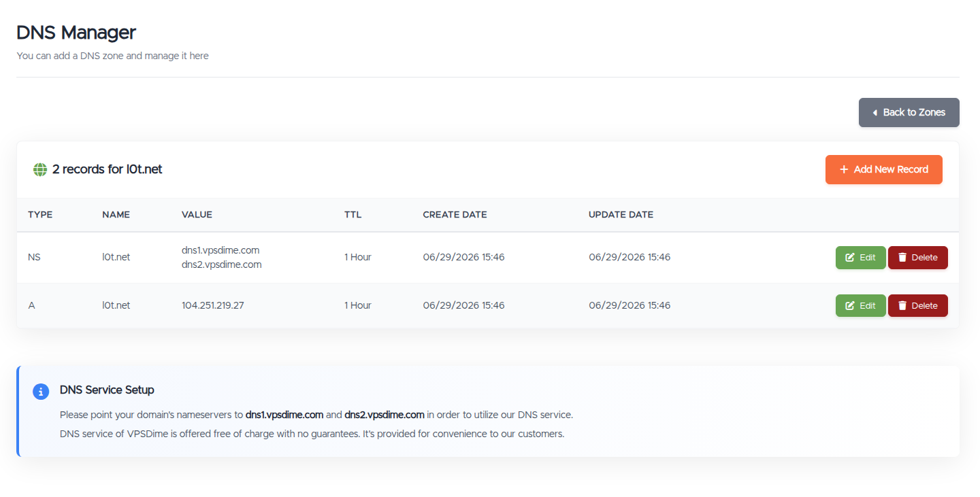Click the blue info icon in DNS Service Setup
The height and width of the screenshot is (497, 980).
pos(41,392)
